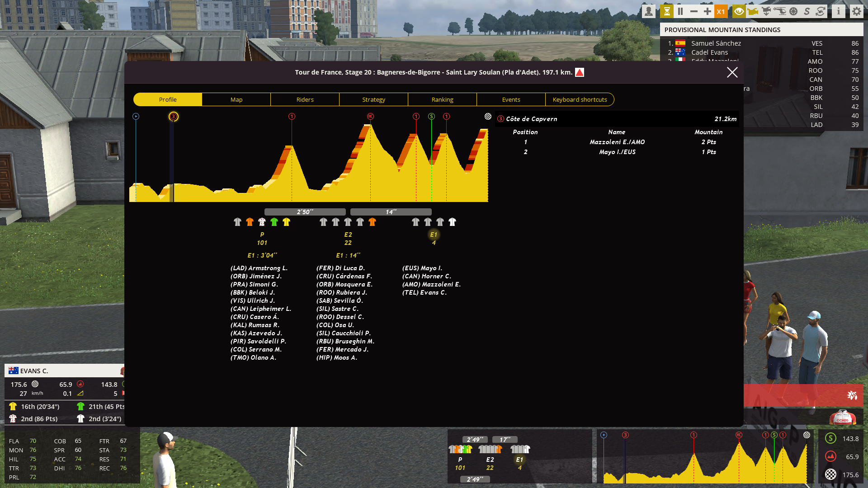Click the HC marker on bottom mini profile
This screenshot has height=488, width=868.
coord(739,435)
